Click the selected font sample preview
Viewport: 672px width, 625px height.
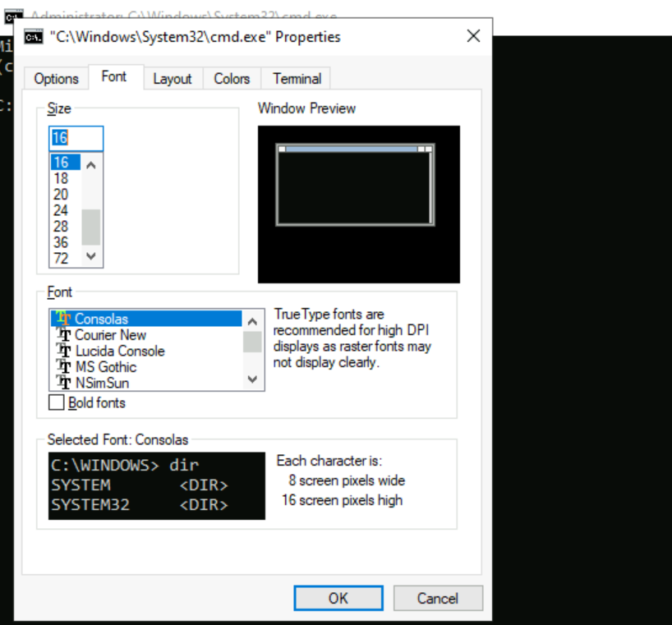point(157,485)
